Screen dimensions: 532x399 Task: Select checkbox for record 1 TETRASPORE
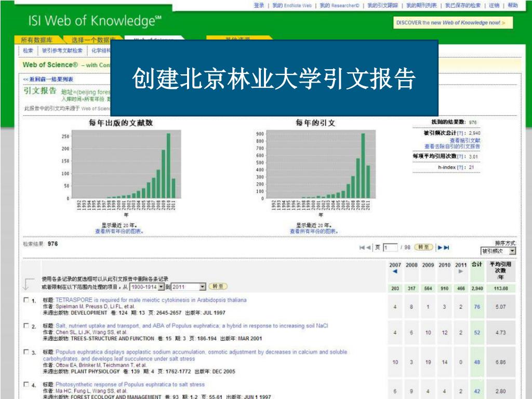point(26,300)
